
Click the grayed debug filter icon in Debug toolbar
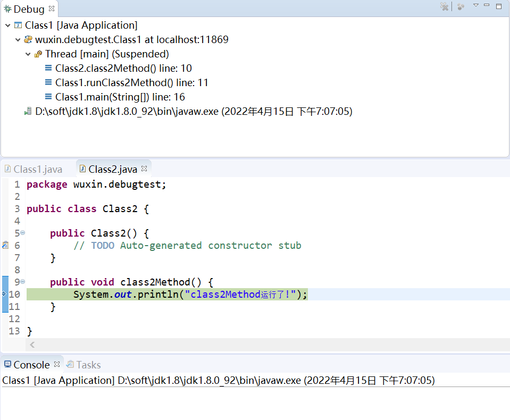(461, 6)
